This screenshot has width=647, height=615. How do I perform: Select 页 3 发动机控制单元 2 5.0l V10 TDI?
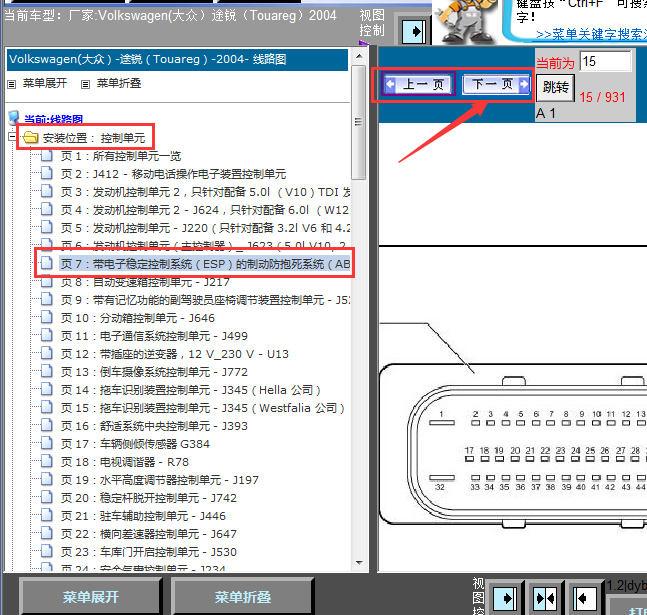205,192
